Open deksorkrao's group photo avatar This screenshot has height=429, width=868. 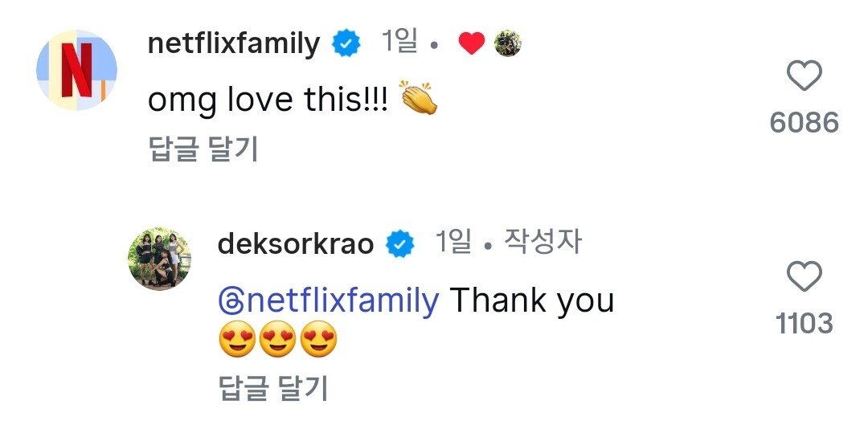click(x=160, y=258)
